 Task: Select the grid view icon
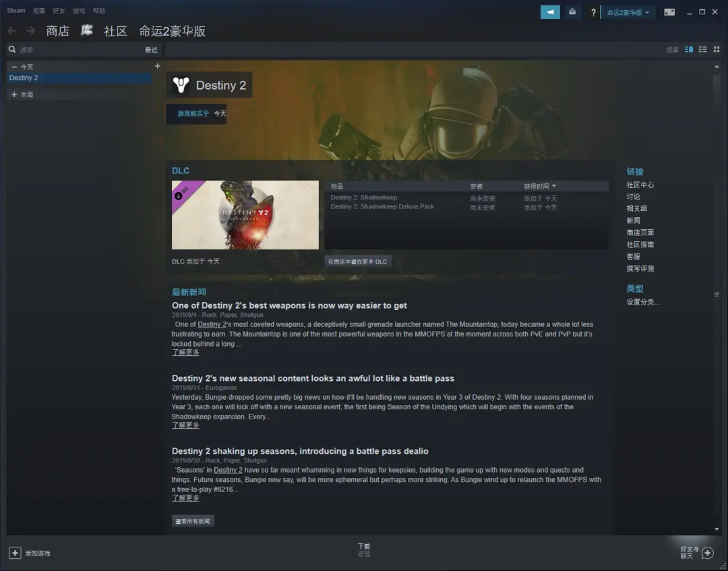717,49
